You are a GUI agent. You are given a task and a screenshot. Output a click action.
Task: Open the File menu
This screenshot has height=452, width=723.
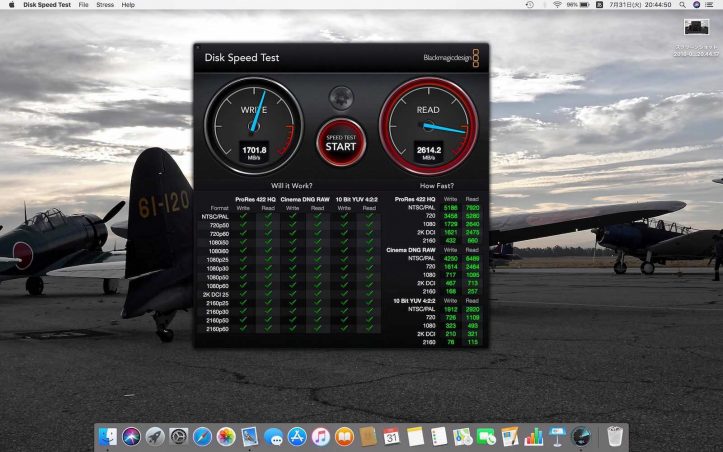click(x=83, y=5)
